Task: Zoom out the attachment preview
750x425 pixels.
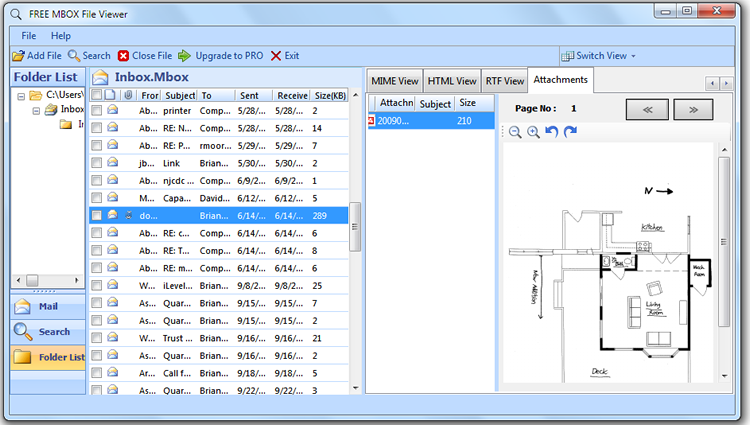Action: 515,132
